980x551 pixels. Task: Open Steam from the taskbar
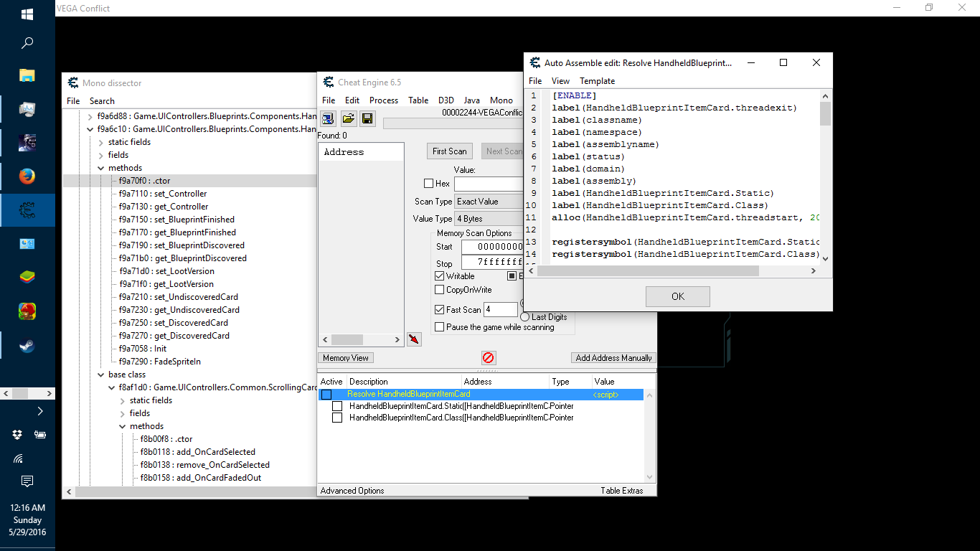[x=27, y=347]
